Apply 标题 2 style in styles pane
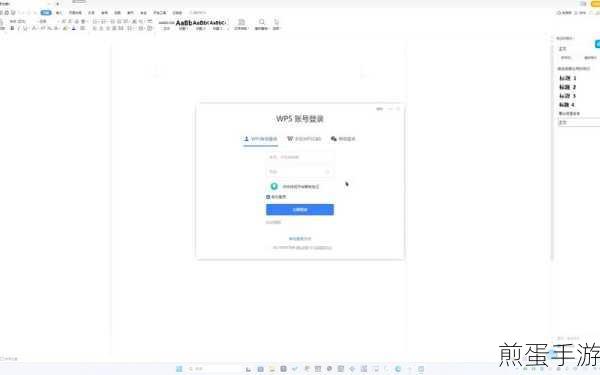Image resolution: width=600 pixels, height=375 pixels. point(568,87)
